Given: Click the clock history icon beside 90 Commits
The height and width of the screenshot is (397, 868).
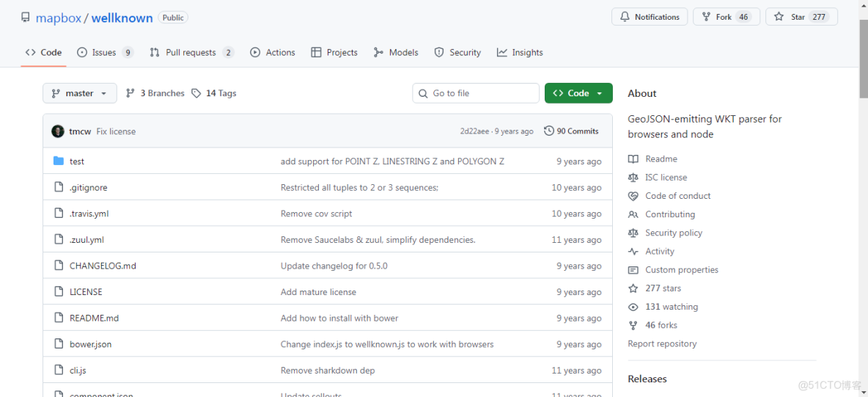Looking at the screenshot, I should pyautogui.click(x=548, y=131).
